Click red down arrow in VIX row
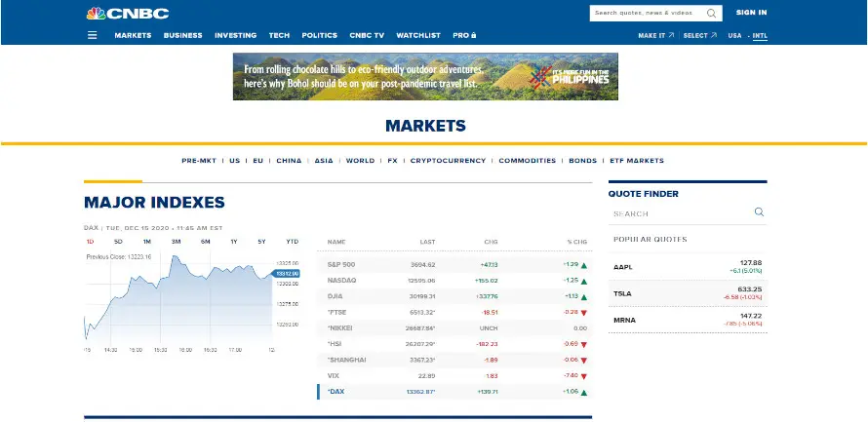Screen dimensions: 868x422 click(x=584, y=376)
